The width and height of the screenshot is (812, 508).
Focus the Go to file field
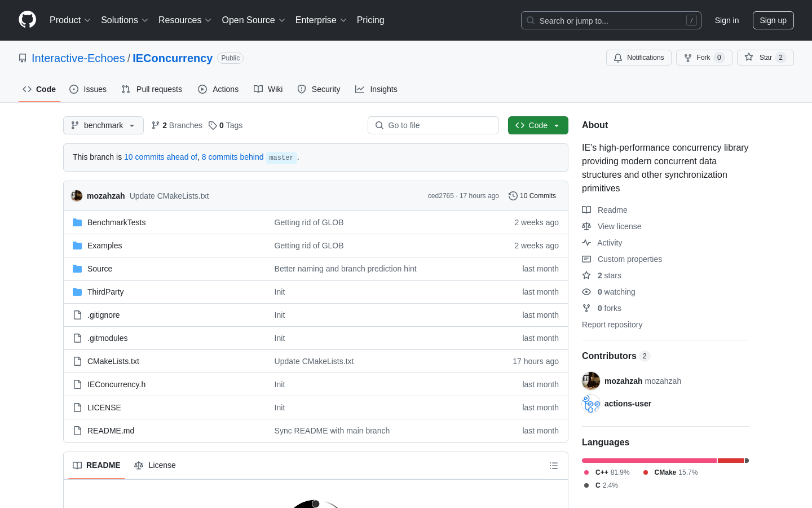(433, 125)
